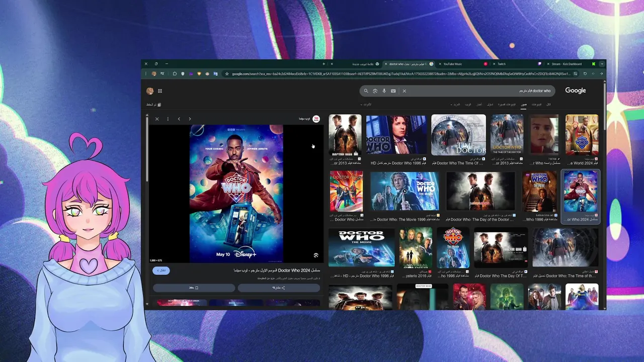Close the image preview panel
This screenshot has width=644, height=362.
(157, 119)
